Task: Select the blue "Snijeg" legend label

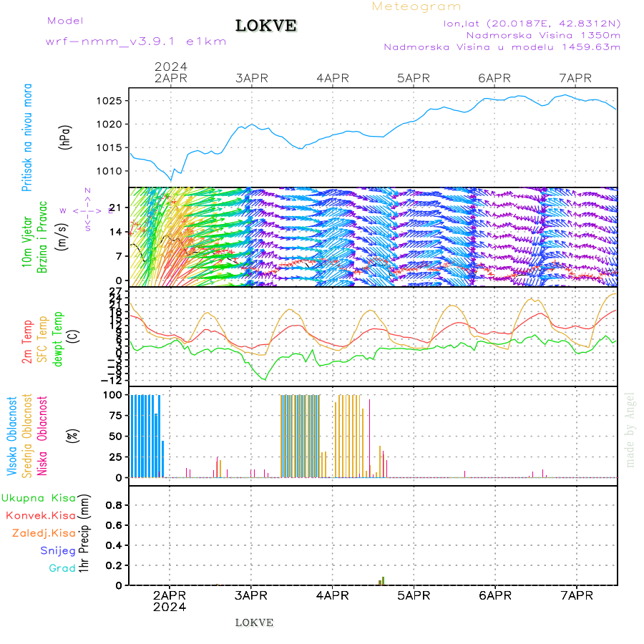Action: [58, 551]
